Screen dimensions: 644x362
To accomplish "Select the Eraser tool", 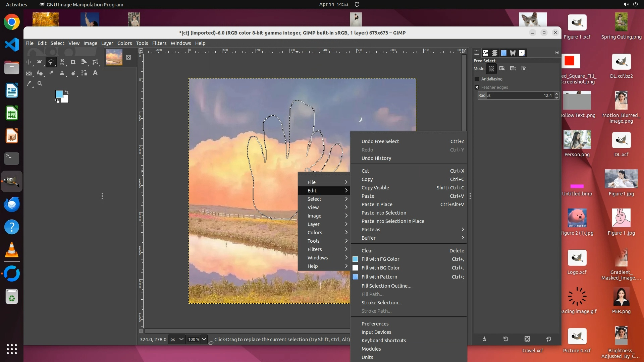I will click(x=51, y=73).
